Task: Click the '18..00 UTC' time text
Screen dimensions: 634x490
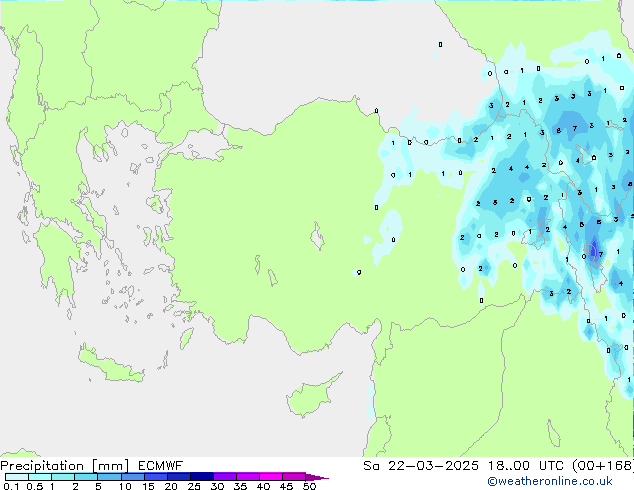Action: pyautogui.click(x=528, y=466)
